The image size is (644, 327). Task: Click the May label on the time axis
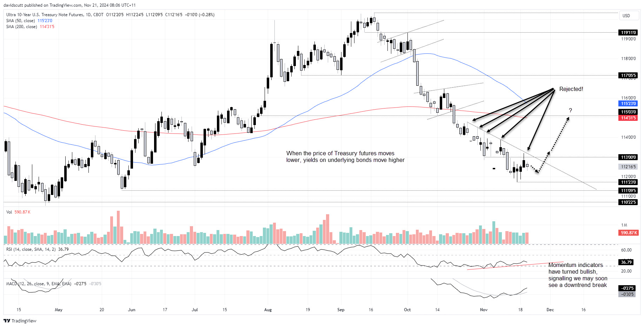coord(59,310)
